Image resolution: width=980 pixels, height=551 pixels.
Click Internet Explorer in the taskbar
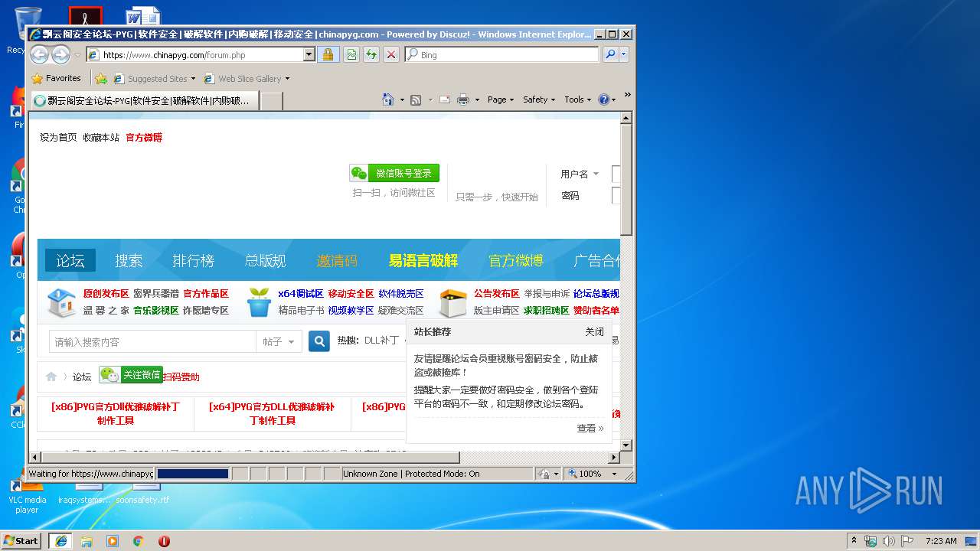click(60, 541)
